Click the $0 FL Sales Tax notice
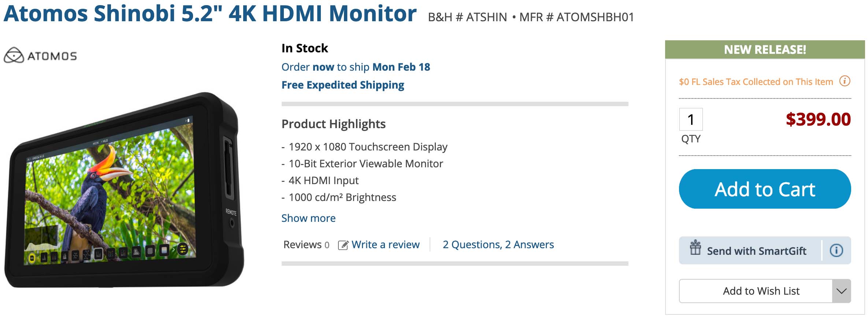This screenshot has height=317, width=868. (x=756, y=82)
